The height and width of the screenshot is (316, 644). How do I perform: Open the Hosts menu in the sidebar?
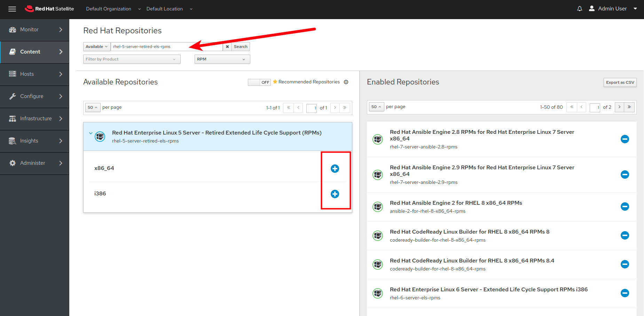(13, 74)
